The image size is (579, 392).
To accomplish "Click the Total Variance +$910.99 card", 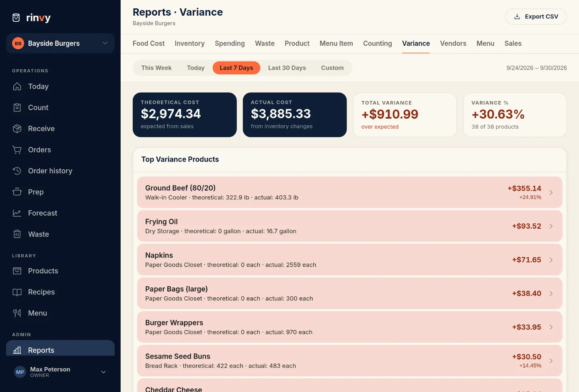I will [x=405, y=115].
